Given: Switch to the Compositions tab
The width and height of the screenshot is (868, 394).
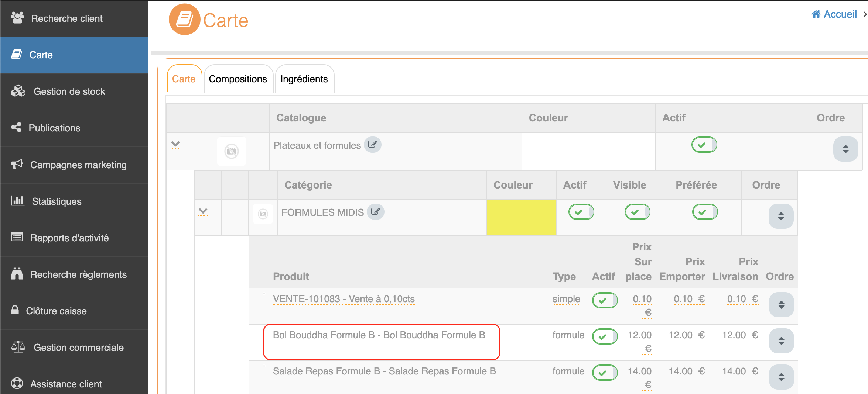Looking at the screenshot, I should [238, 79].
